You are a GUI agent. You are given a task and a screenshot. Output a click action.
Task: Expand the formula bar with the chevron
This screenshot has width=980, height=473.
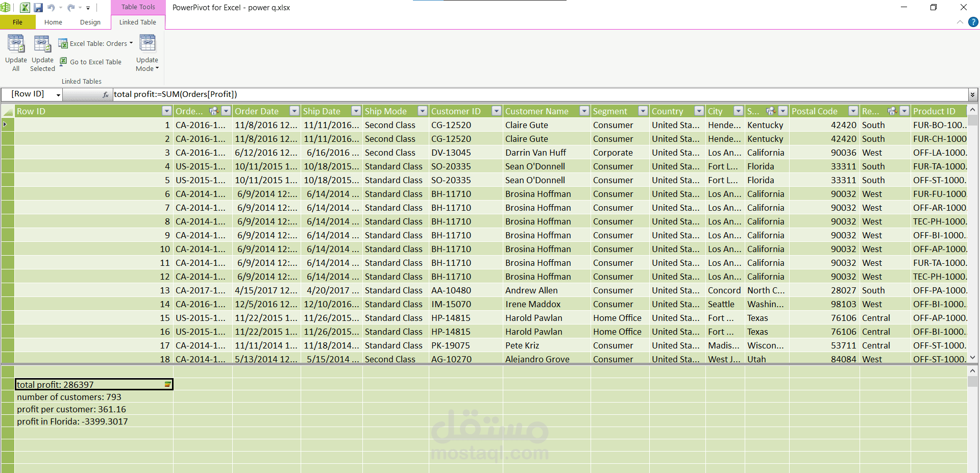972,94
